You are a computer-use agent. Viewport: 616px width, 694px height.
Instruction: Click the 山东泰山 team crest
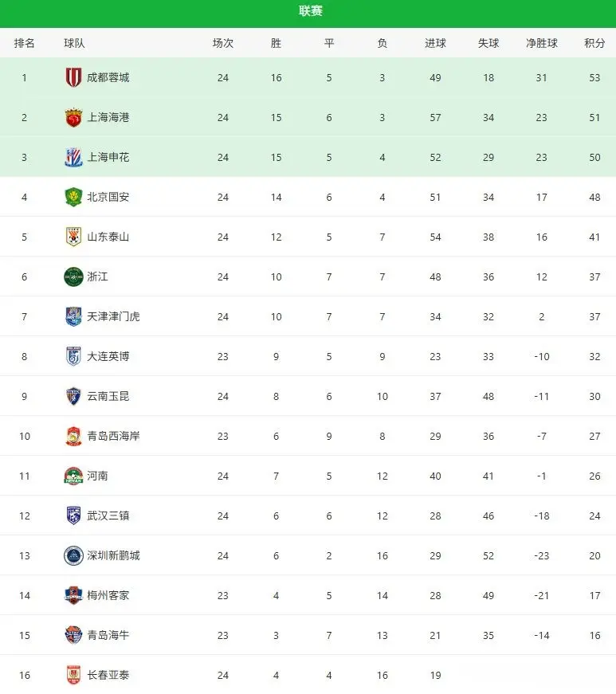[x=73, y=237]
